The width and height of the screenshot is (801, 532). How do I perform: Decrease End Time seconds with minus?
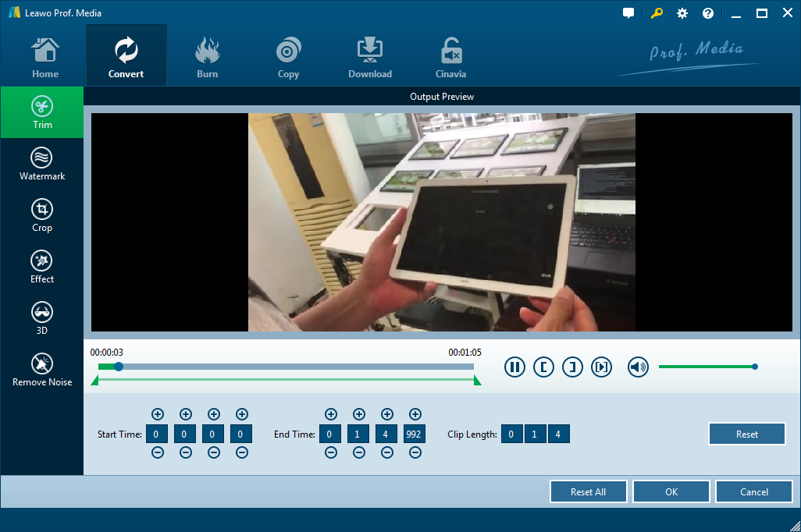(387, 452)
